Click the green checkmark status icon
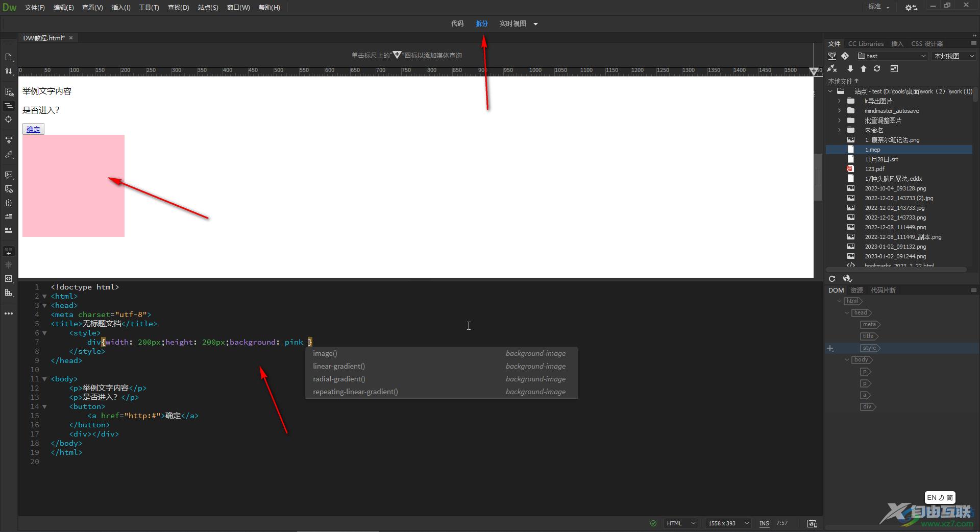The height and width of the screenshot is (532, 980). 653,523
